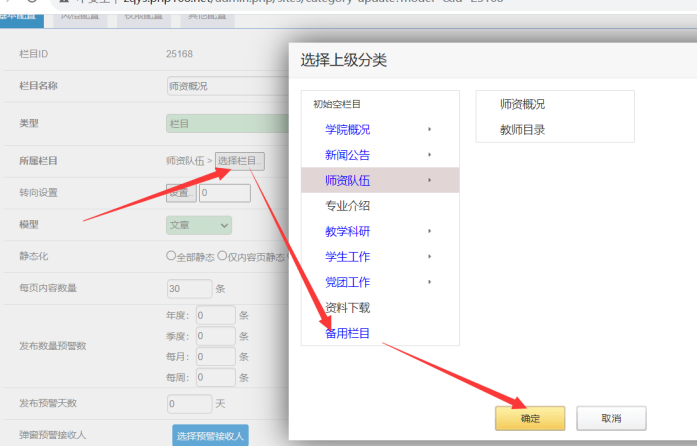Click the 确定 confirm button
This screenshot has width=698, height=446.
click(x=530, y=418)
